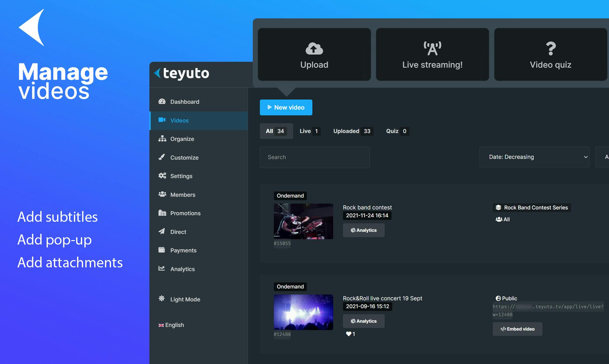Click the Settings gears icon
This screenshot has width=609, height=364.
(x=162, y=176)
